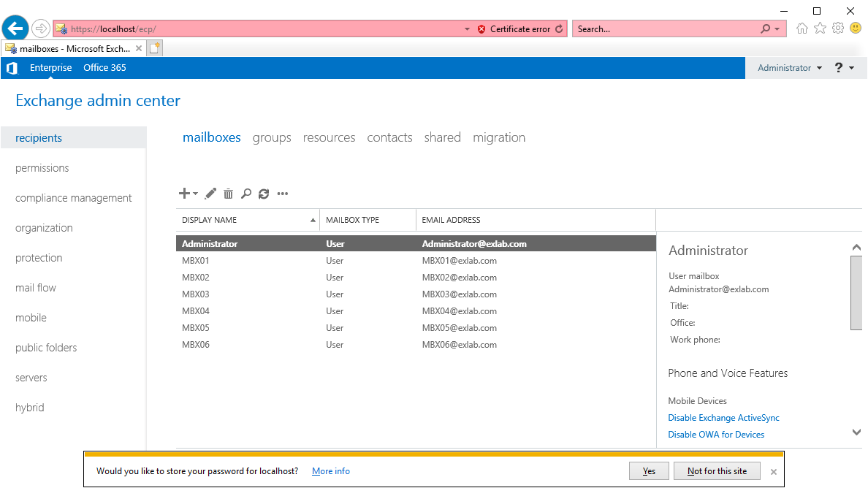Image resolution: width=868 pixels, height=488 pixels.
Task: Select the MBX01 mailbox row
Action: [416, 261]
